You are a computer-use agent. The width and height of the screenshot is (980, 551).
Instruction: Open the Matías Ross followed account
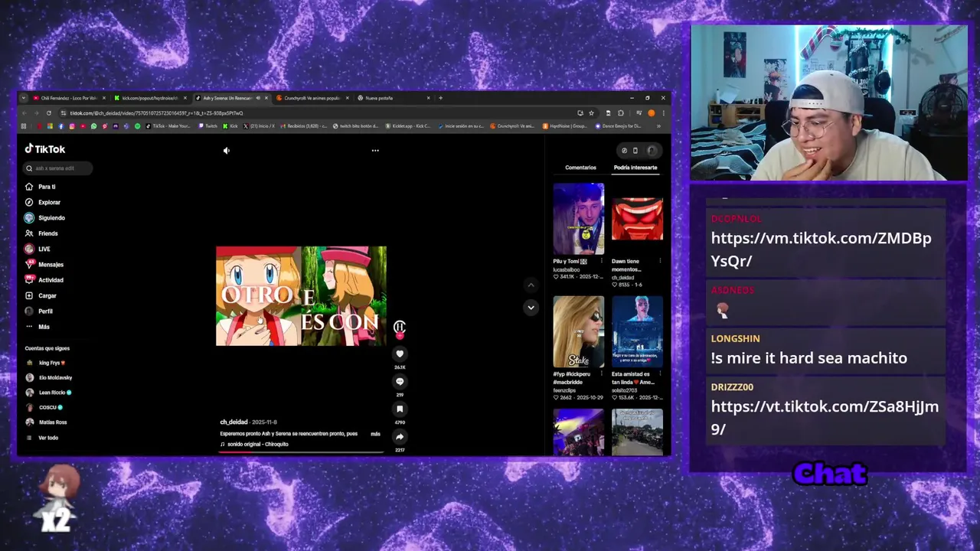pyautogui.click(x=46, y=422)
